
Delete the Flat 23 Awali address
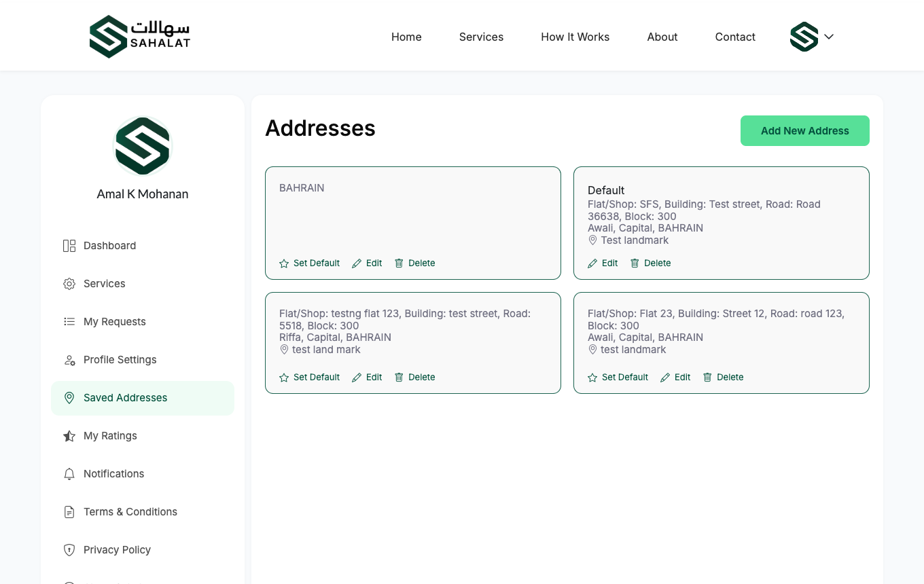723,378
